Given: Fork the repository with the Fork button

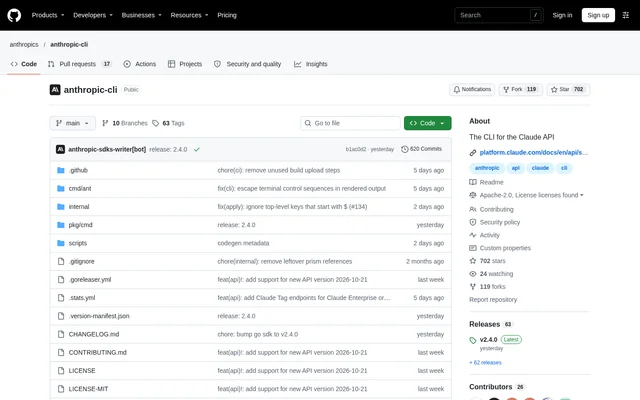Looking at the screenshot, I should pyautogui.click(x=520, y=89).
